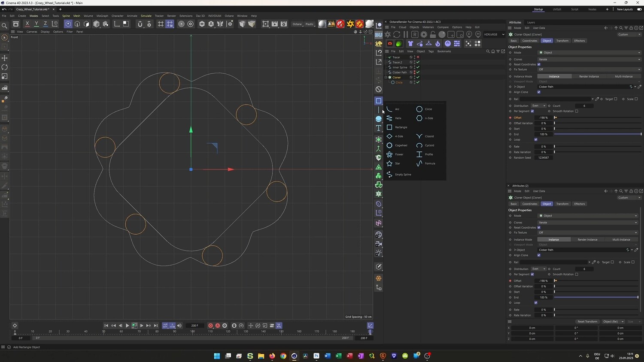Click the Octane lock resolution padlock icon
Screen dimensions: 644x362
pyautogui.click(x=433, y=34)
